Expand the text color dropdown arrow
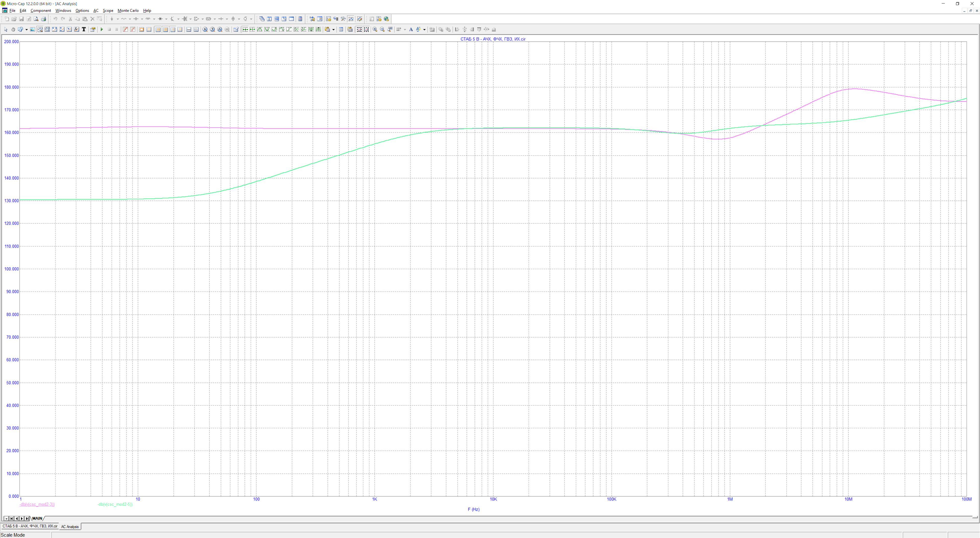The width and height of the screenshot is (980, 538). 424,30
